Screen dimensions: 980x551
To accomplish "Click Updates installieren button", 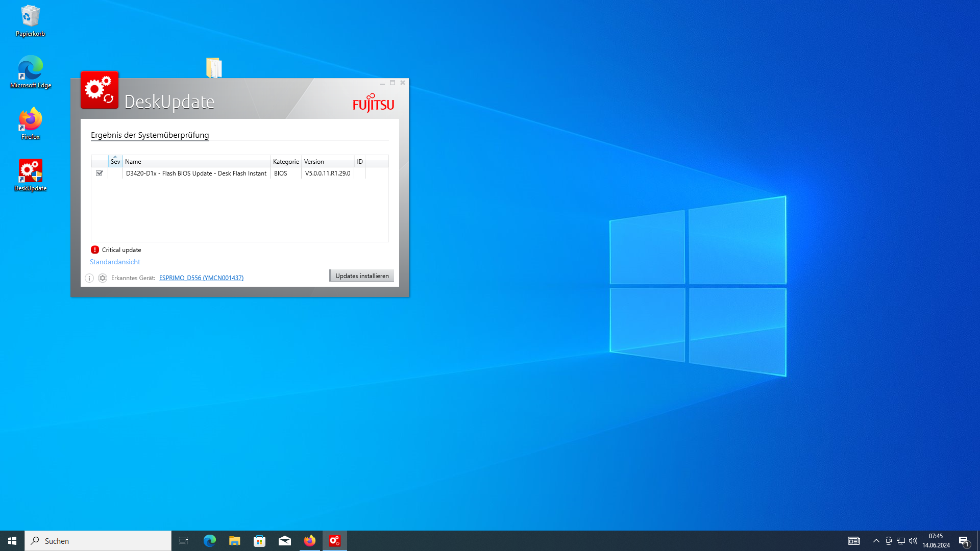I will (x=362, y=276).
